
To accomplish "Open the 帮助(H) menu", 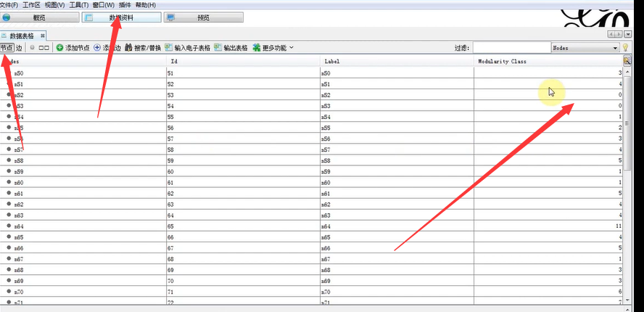I will tap(145, 5).
